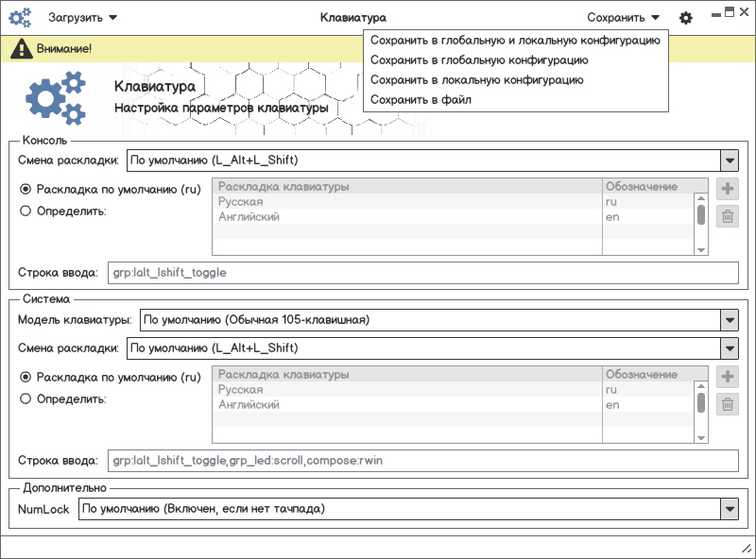Select System 'Определить:' radio button
Screen dimensions: 756x559
tap(26, 398)
